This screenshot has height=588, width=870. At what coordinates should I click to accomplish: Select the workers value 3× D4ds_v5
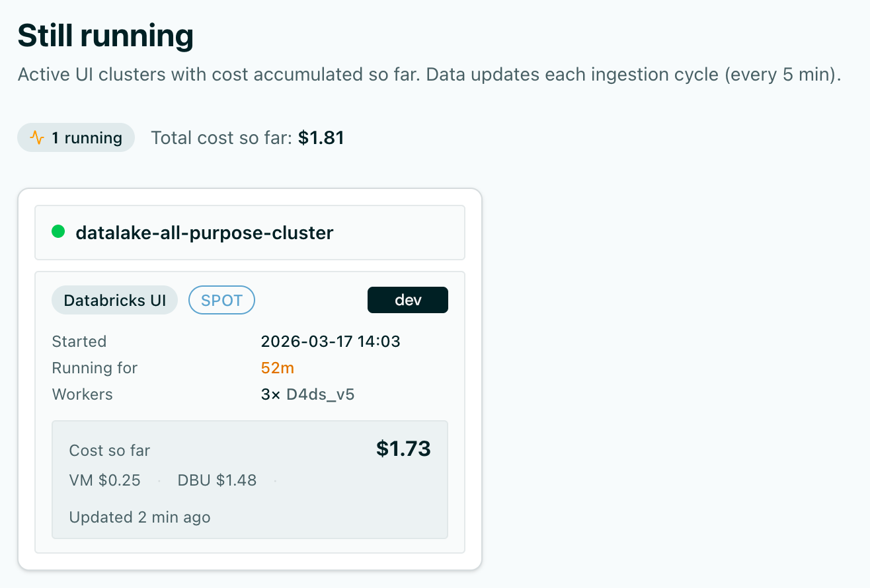pyautogui.click(x=307, y=394)
